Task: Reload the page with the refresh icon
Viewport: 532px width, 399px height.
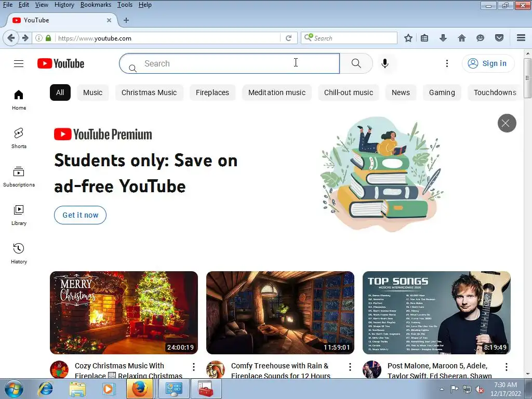Action: [288, 38]
